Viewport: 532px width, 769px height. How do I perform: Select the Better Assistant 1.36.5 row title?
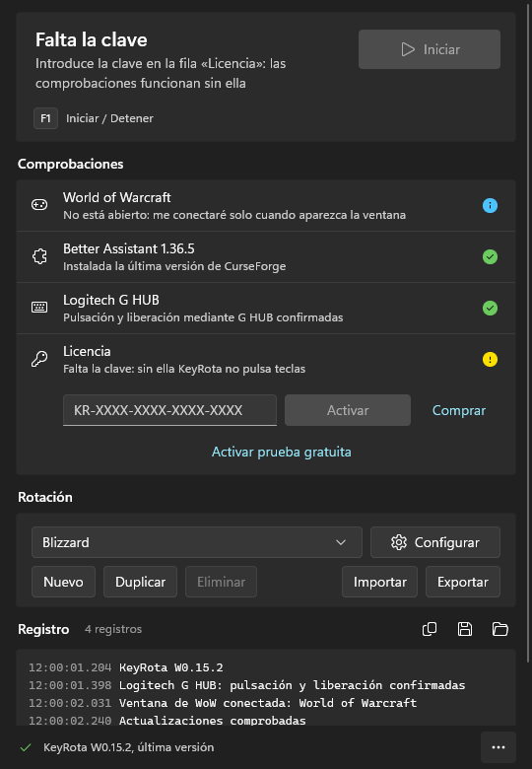(x=129, y=248)
